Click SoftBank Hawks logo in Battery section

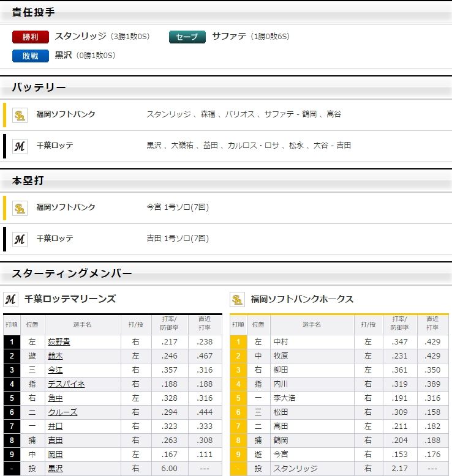(20, 116)
